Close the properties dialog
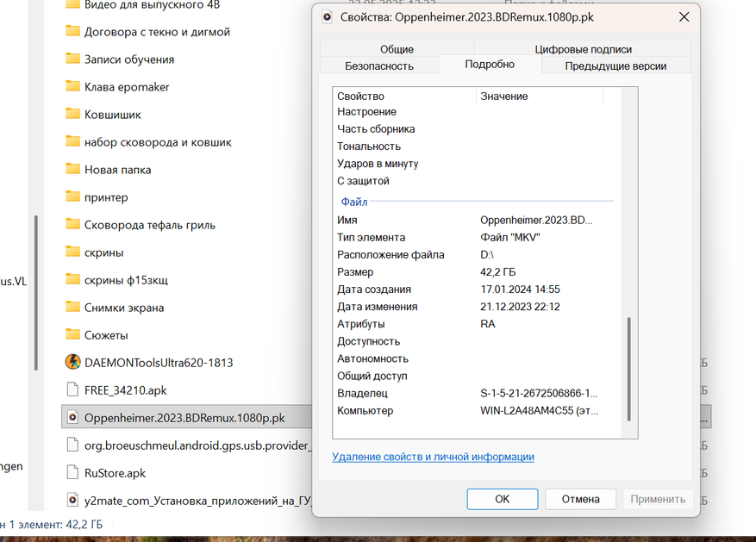The image size is (756, 542). pos(684,17)
